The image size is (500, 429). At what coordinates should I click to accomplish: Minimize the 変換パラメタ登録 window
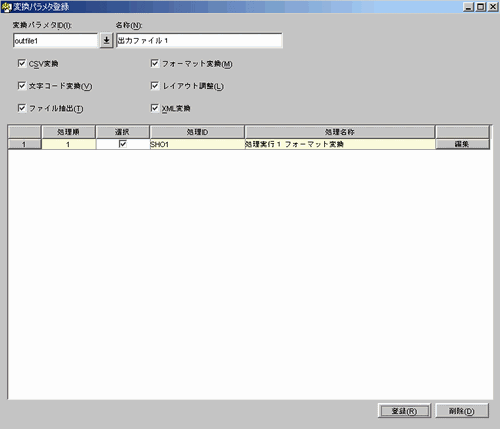[x=469, y=7]
